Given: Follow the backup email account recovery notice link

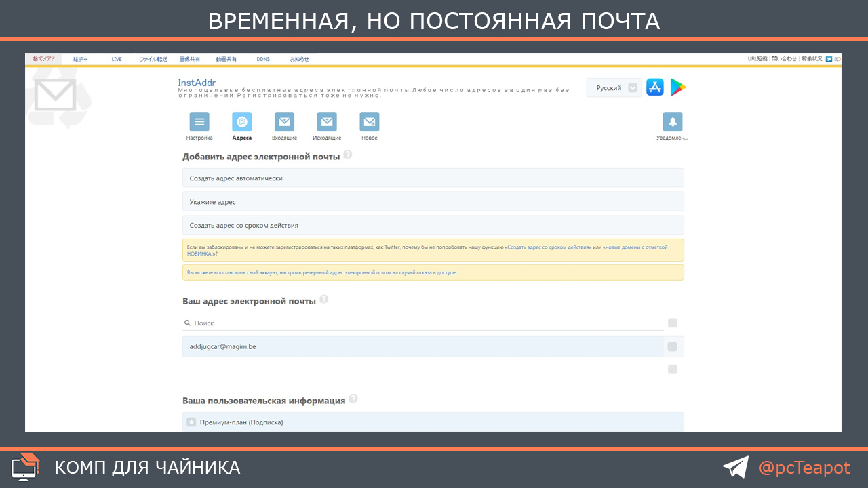Looking at the screenshot, I should (x=322, y=272).
